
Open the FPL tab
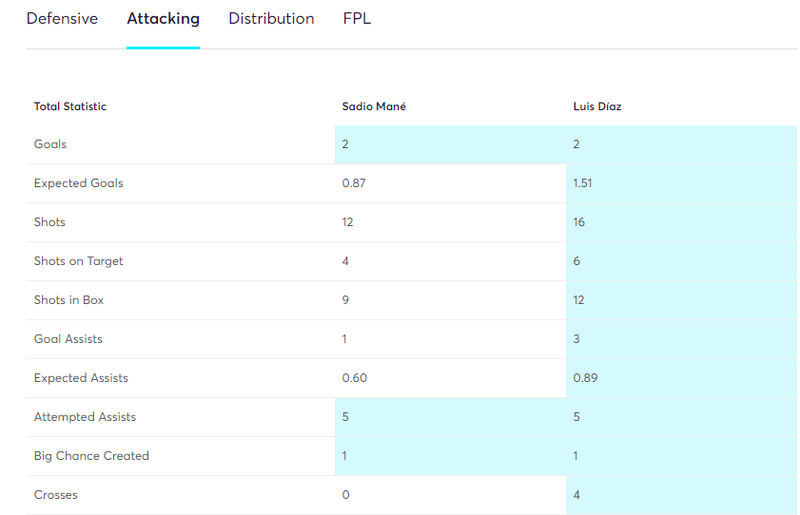pos(357,18)
